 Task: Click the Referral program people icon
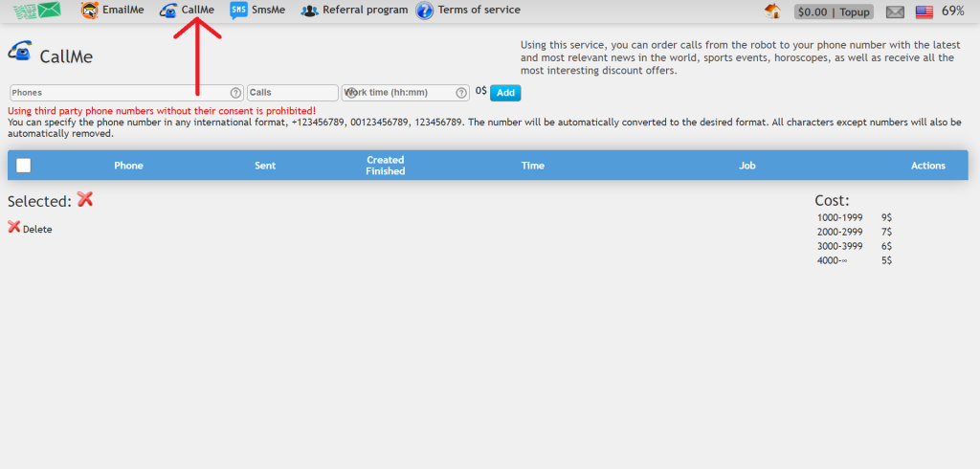[309, 11]
